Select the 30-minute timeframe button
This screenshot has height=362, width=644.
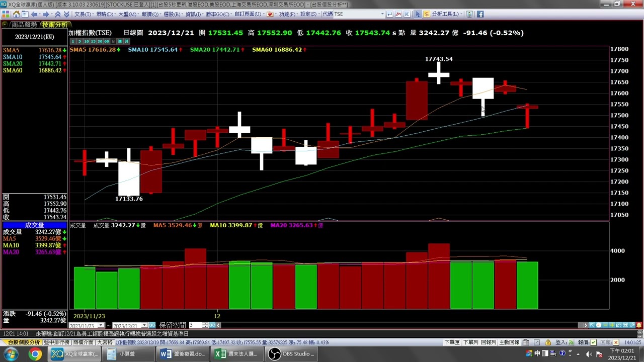coord(100,41)
